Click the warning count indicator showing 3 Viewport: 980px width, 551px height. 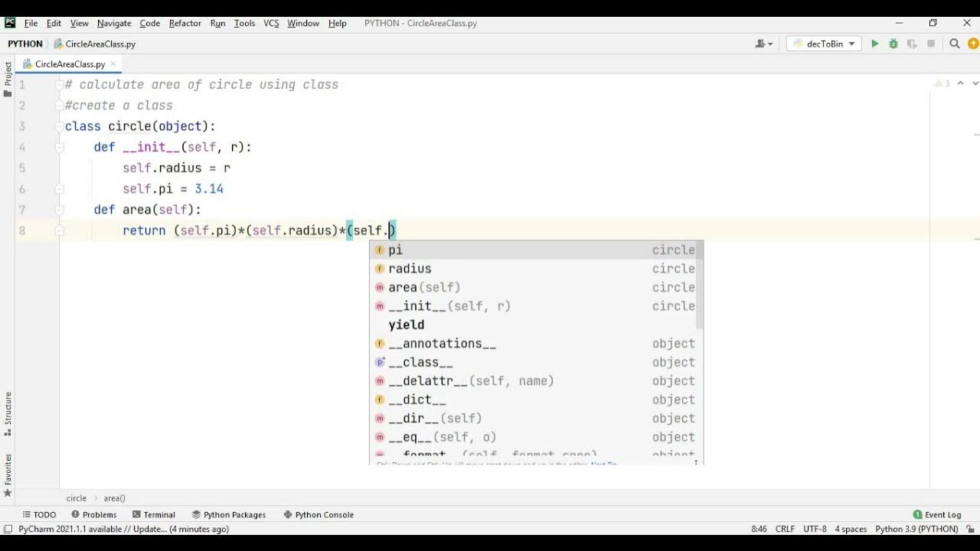942,83
